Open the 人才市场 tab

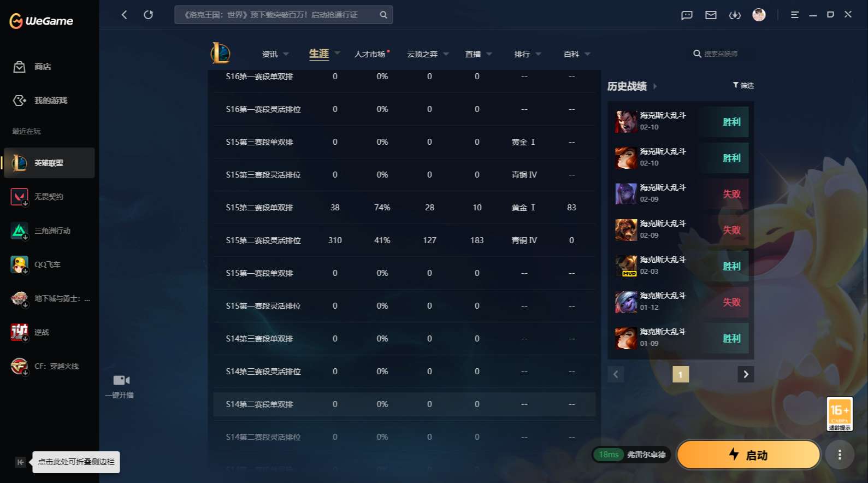(370, 54)
